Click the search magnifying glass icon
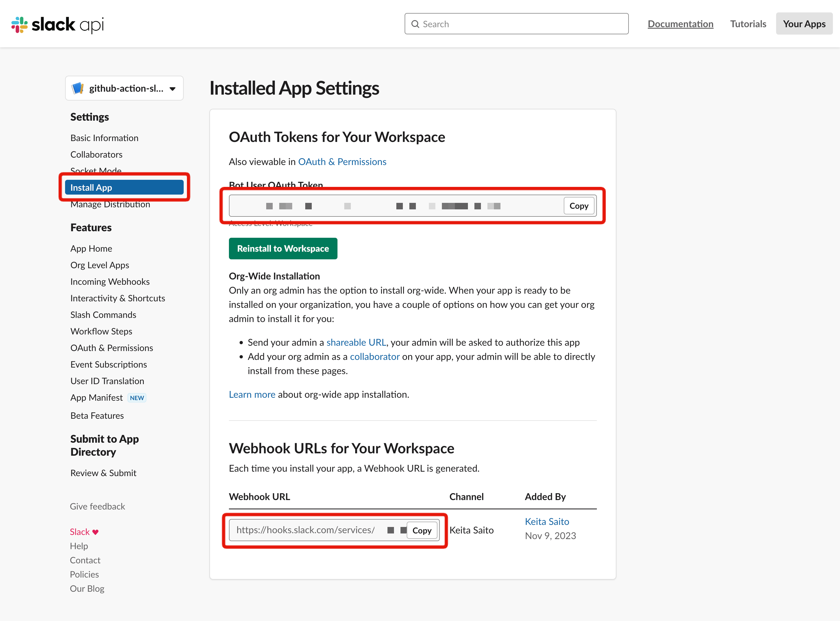The height and width of the screenshot is (621, 840). tap(416, 24)
